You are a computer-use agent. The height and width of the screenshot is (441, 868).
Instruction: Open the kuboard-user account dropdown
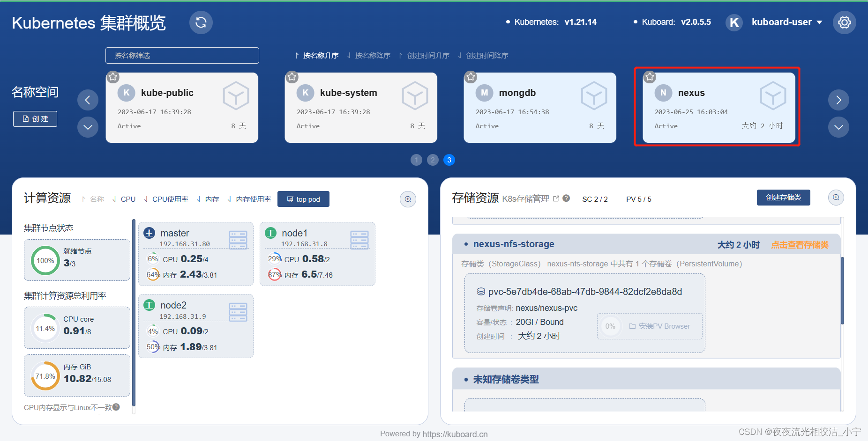pyautogui.click(x=787, y=22)
